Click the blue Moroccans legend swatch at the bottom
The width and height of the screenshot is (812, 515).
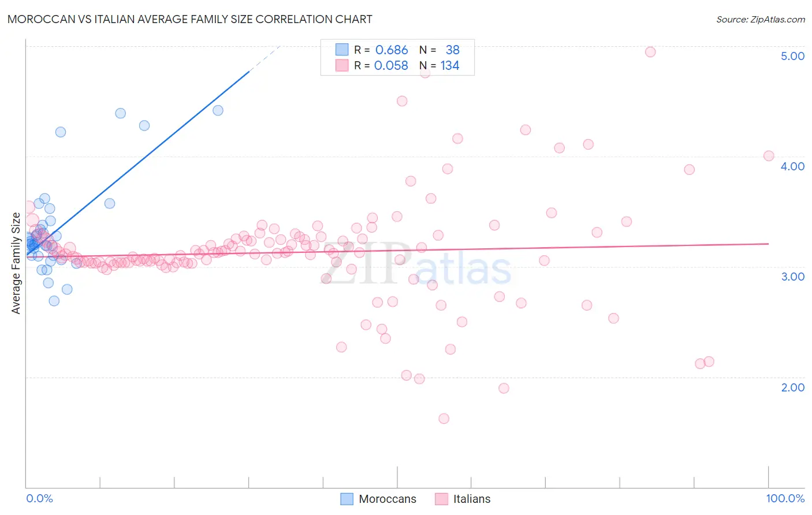[347, 499]
